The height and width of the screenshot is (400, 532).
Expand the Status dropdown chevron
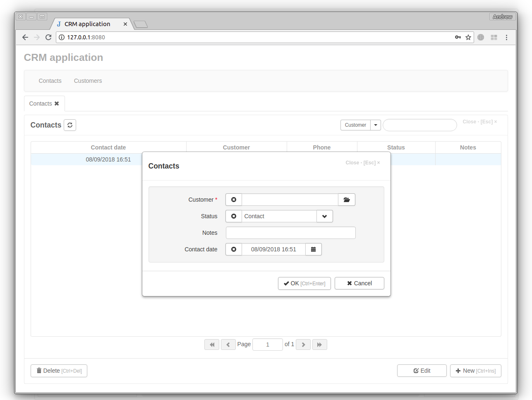(325, 216)
